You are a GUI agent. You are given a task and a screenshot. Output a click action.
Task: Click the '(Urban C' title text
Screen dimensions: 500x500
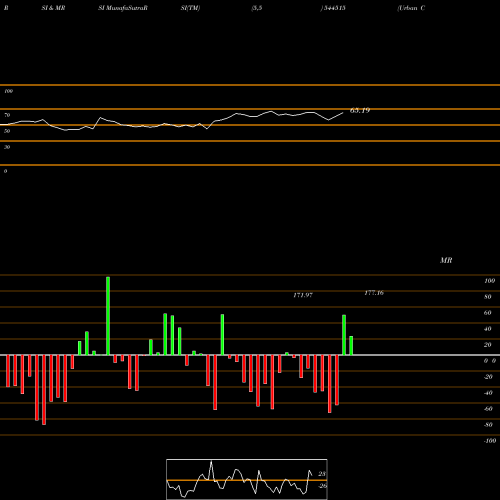coord(411,8)
